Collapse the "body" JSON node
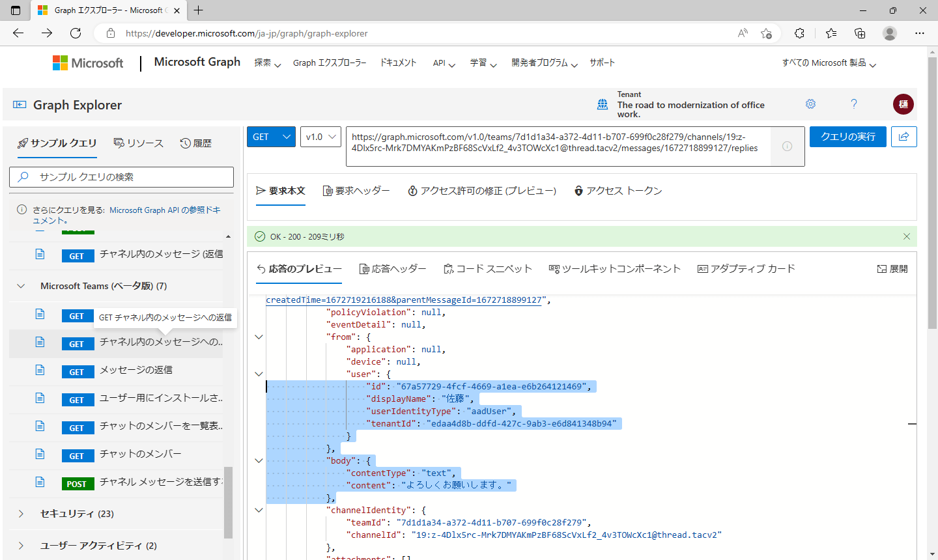The height and width of the screenshot is (560, 938). pos(259,460)
